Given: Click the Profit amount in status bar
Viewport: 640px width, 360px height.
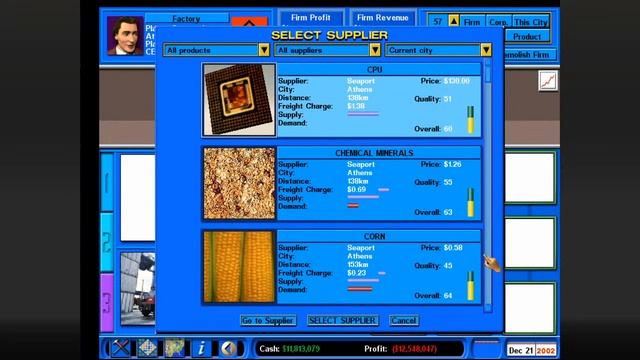Looking at the screenshot, I should pyautogui.click(x=414, y=349).
